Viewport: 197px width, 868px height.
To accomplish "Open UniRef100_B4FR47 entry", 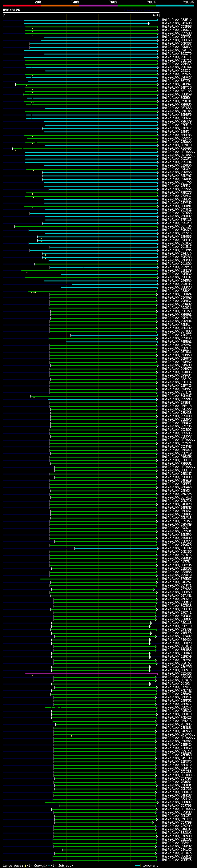I will tap(177, 84).
